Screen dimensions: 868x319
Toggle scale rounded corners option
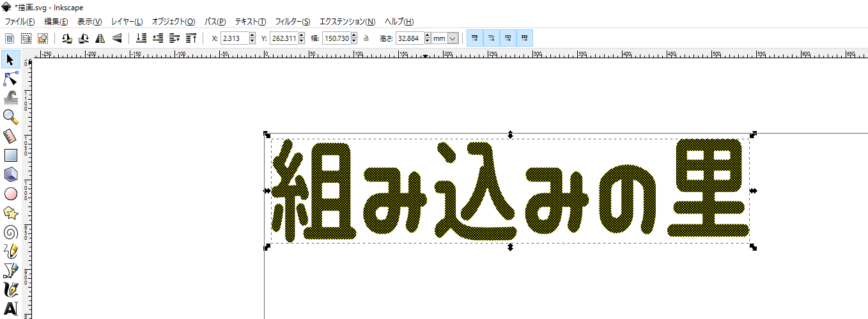(492, 38)
